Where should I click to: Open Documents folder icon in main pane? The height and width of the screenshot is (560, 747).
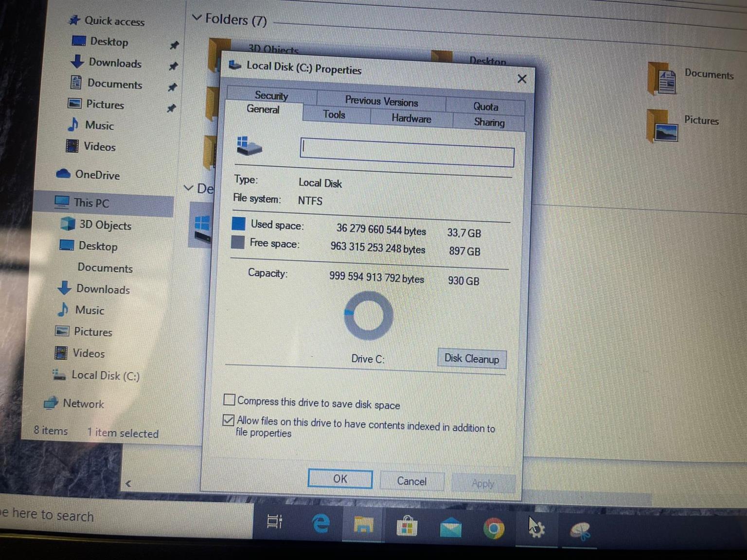tap(662, 78)
